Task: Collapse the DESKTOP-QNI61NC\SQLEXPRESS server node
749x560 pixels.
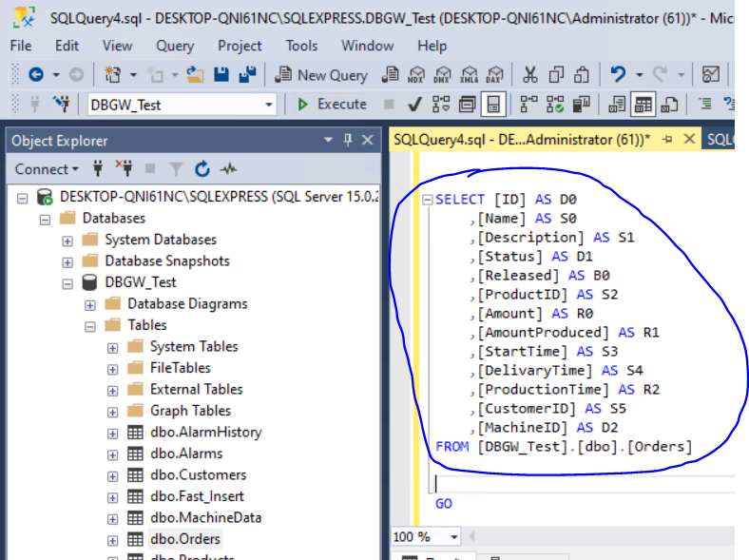Action: 23,198
